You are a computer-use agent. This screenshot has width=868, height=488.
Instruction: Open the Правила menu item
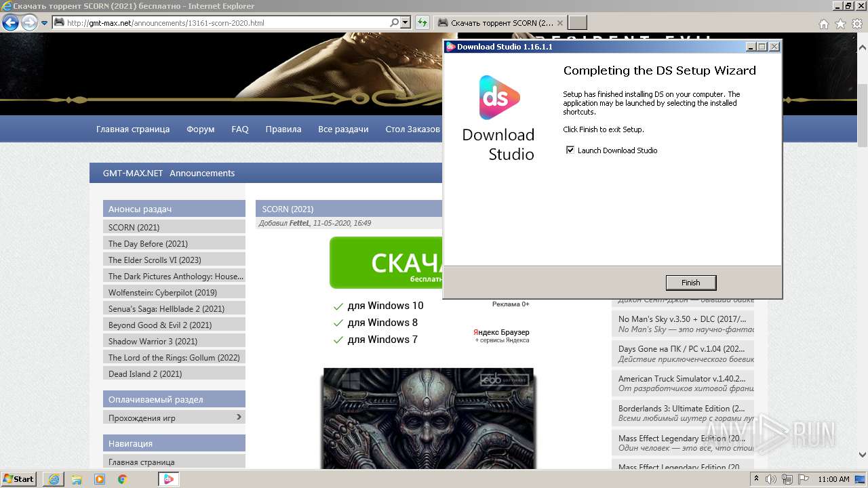click(283, 129)
